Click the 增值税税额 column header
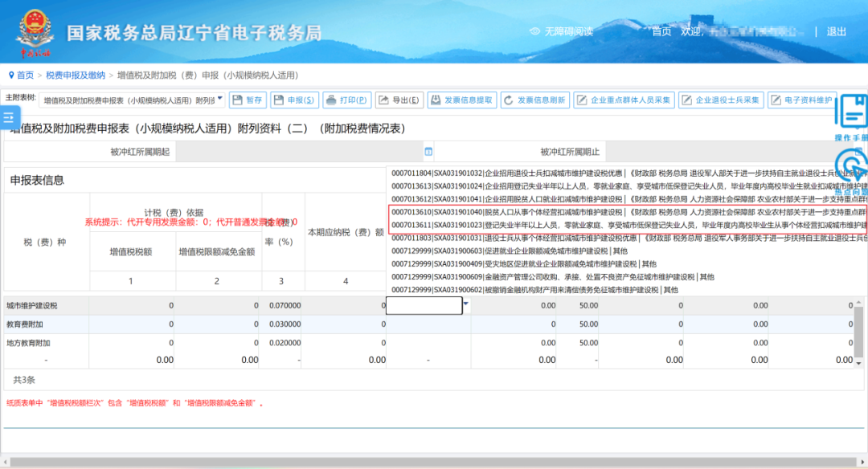The height and width of the screenshot is (469, 868). click(x=131, y=251)
